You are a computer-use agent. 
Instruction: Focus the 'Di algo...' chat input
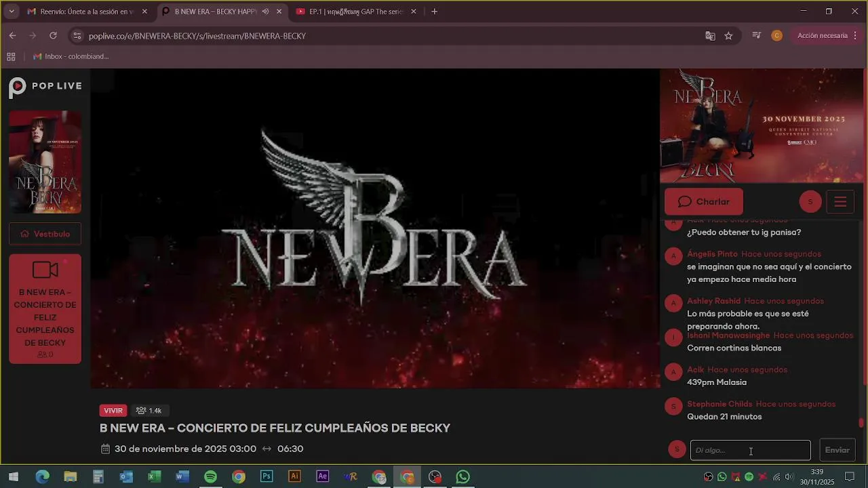pyautogui.click(x=750, y=450)
